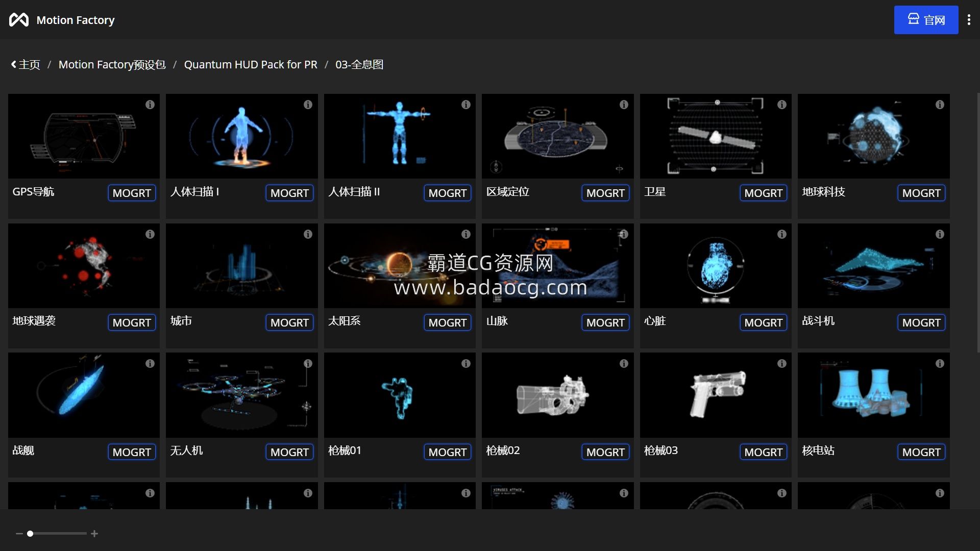Show info for 战斗机 preset
The width and height of the screenshot is (980, 551).
(940, 234)
